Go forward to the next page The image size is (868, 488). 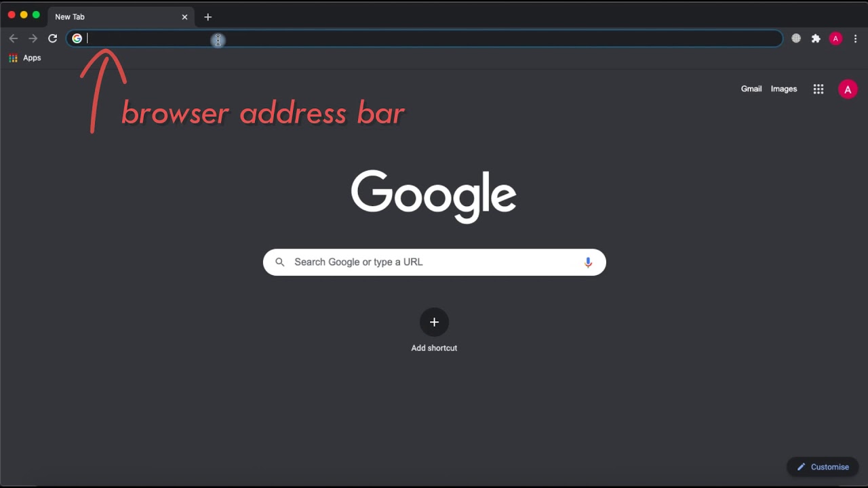[33, 39]
